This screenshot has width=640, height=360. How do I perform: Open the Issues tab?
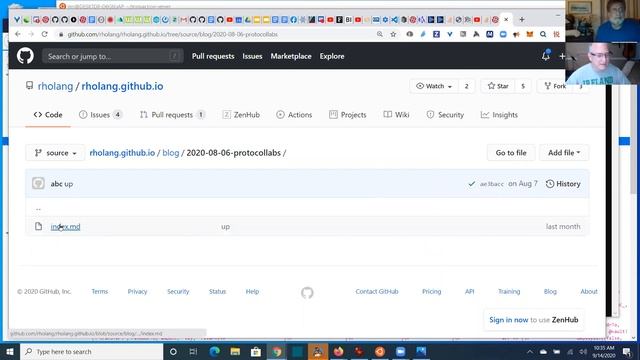pos(100,115)
